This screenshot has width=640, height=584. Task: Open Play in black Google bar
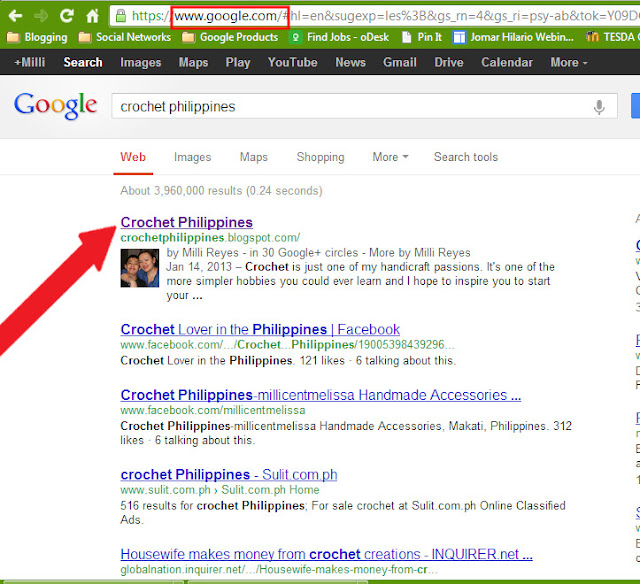pyautogui.click(x=238, y=62)
